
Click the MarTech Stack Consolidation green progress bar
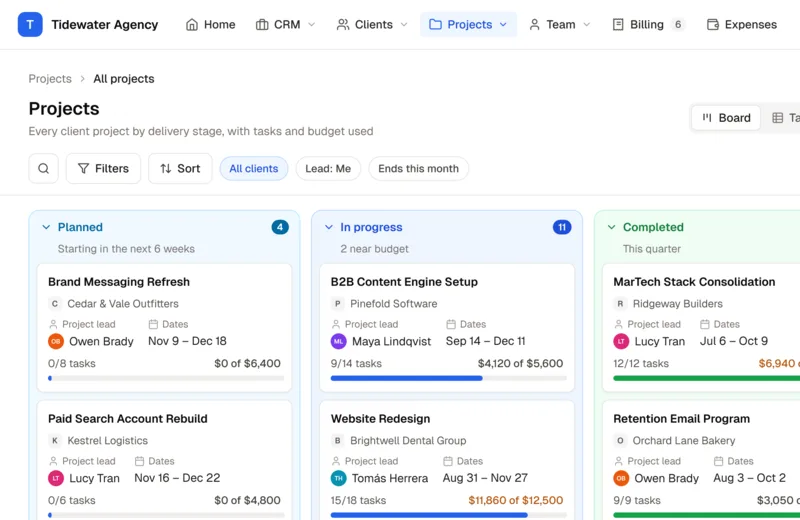[707, 378]
